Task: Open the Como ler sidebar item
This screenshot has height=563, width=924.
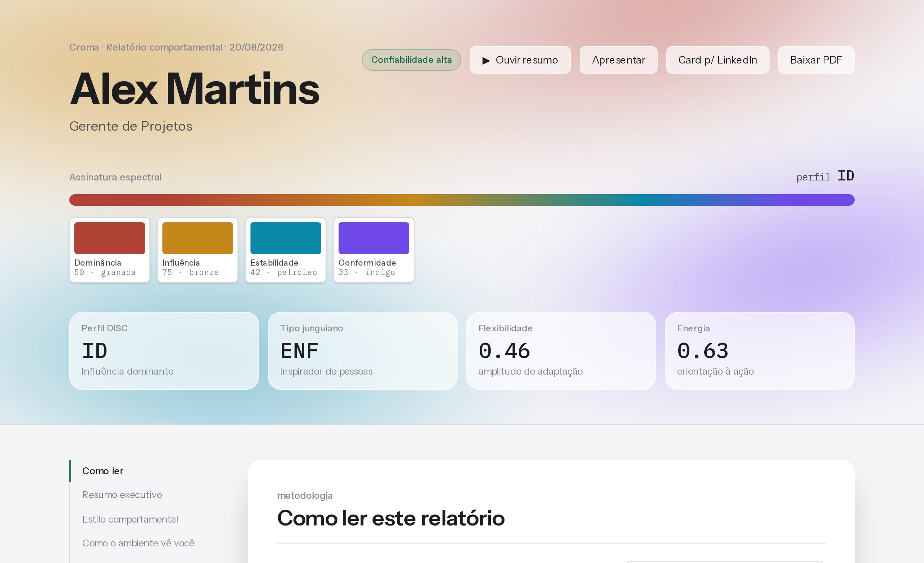Action: (x=103, y=471)
